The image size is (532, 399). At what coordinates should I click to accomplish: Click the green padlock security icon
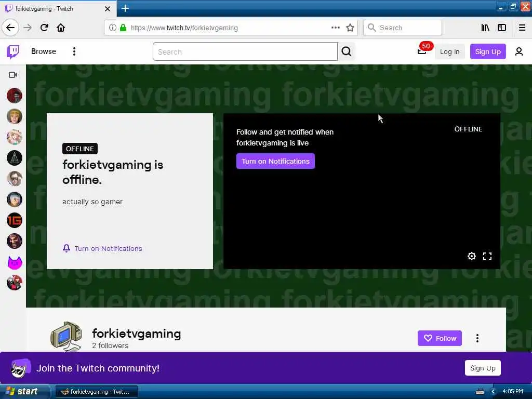[x=123, y=28]
